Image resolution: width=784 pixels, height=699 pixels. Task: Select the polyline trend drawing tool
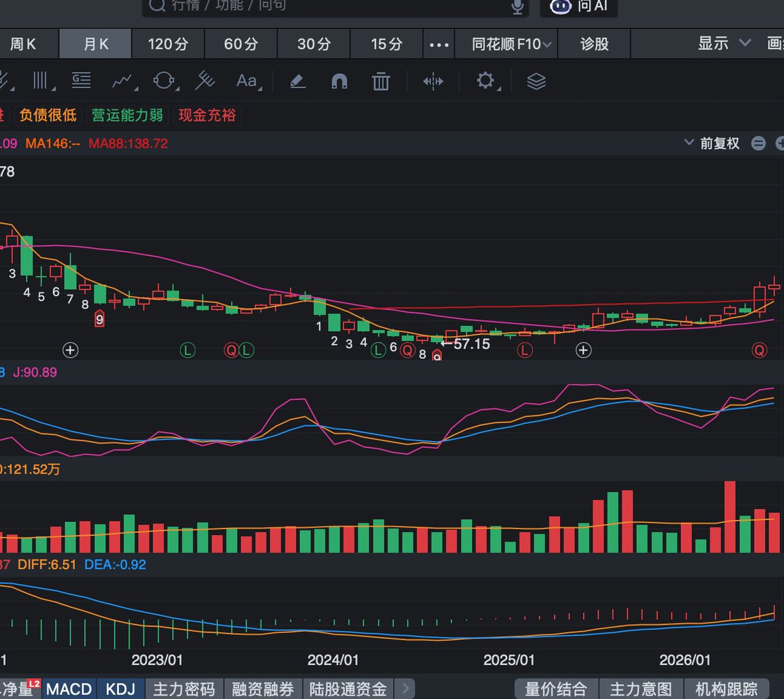tap(124, 81)
